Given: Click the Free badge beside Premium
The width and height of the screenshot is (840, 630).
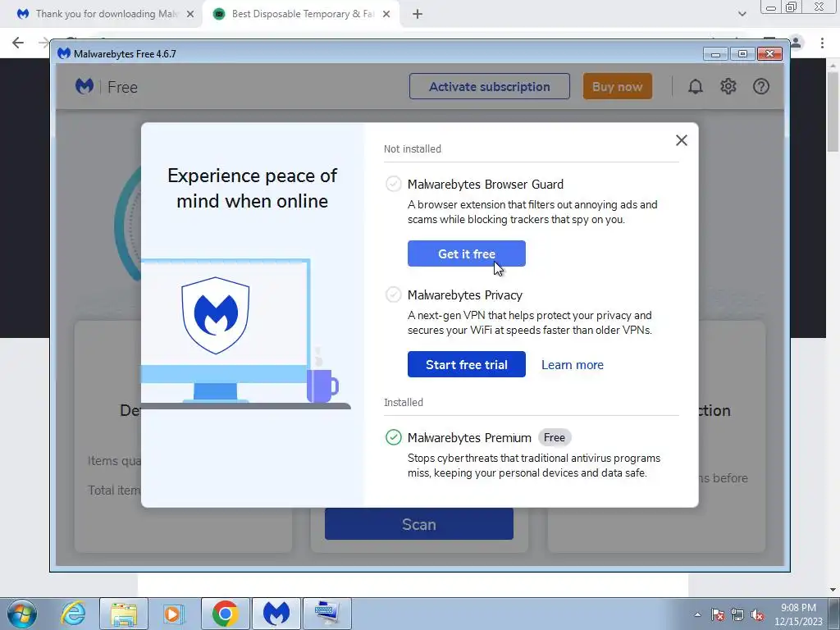Looking at the screenshot, I should coord(554,438).
